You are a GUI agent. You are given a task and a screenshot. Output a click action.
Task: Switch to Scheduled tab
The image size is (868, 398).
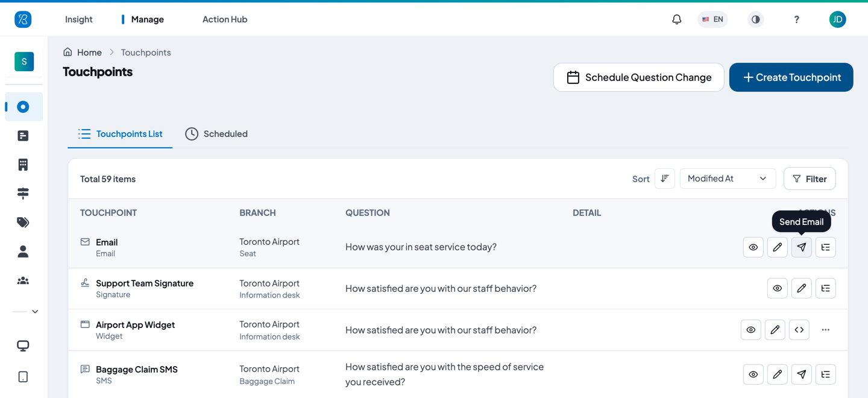(216, 134)
